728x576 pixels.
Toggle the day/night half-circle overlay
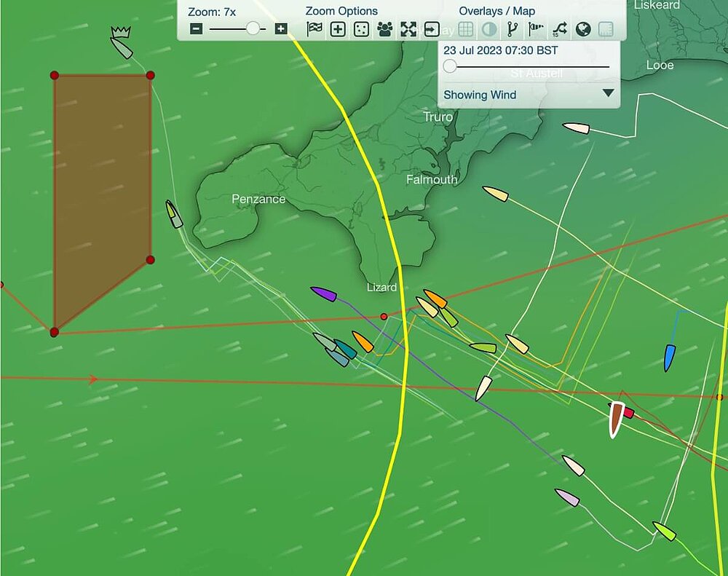pyautogui.click(x=489, y=29)
